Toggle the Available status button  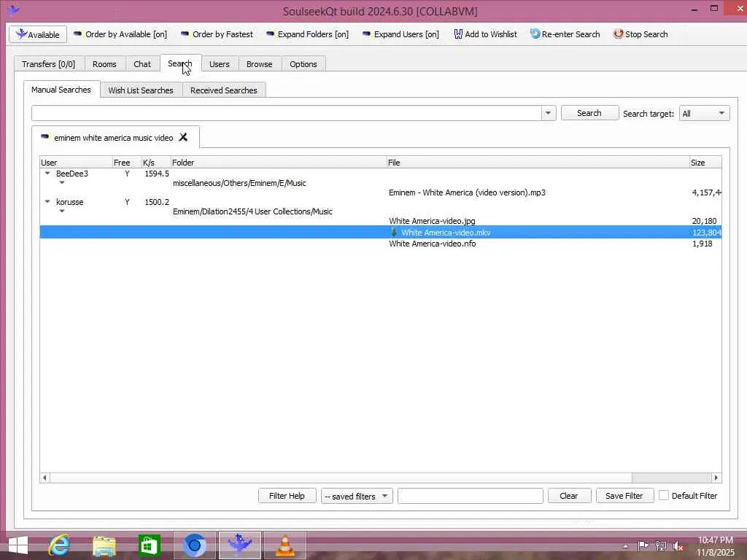(38, 34)
